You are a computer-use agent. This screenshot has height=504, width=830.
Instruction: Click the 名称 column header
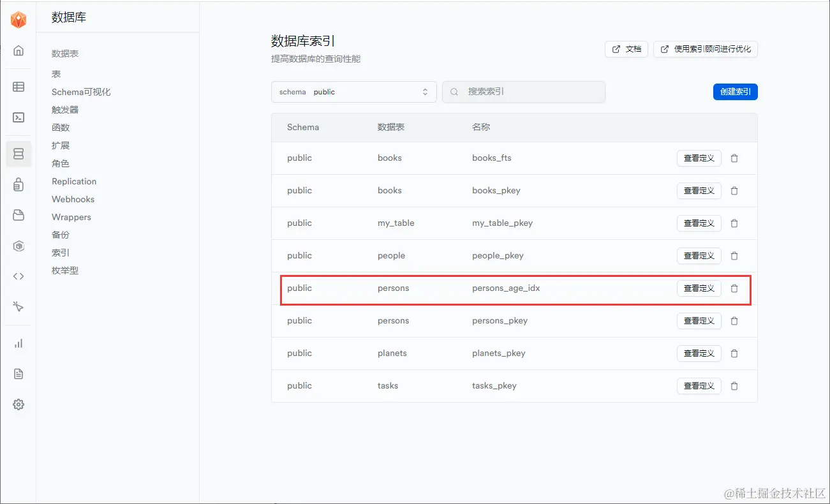click(481, 127)
